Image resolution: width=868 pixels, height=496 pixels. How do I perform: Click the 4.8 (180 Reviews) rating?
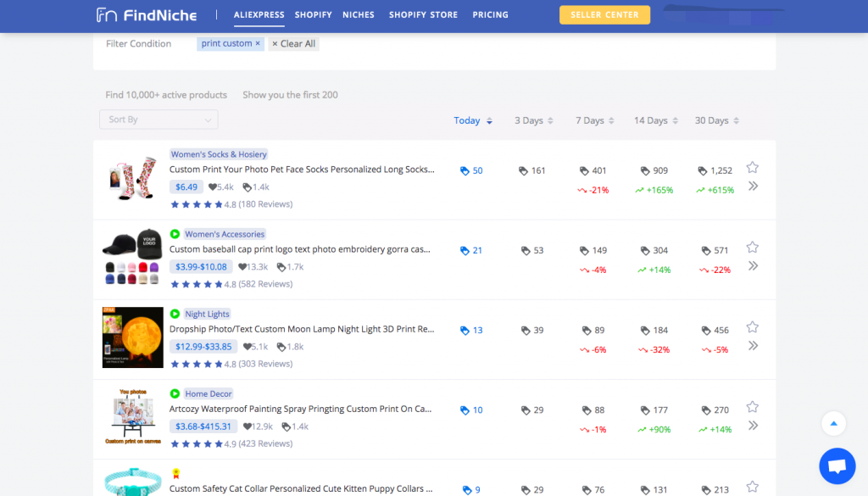(x=231, y=204)
